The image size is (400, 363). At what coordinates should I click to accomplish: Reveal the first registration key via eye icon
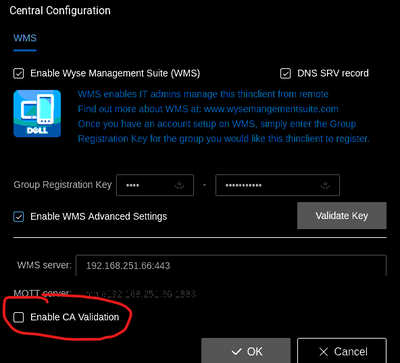(x=180, y=186)
